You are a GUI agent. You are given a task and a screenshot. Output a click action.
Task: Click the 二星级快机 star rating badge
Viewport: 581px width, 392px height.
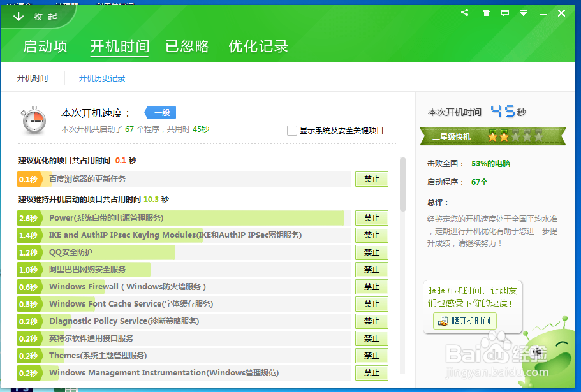point(492,136)
